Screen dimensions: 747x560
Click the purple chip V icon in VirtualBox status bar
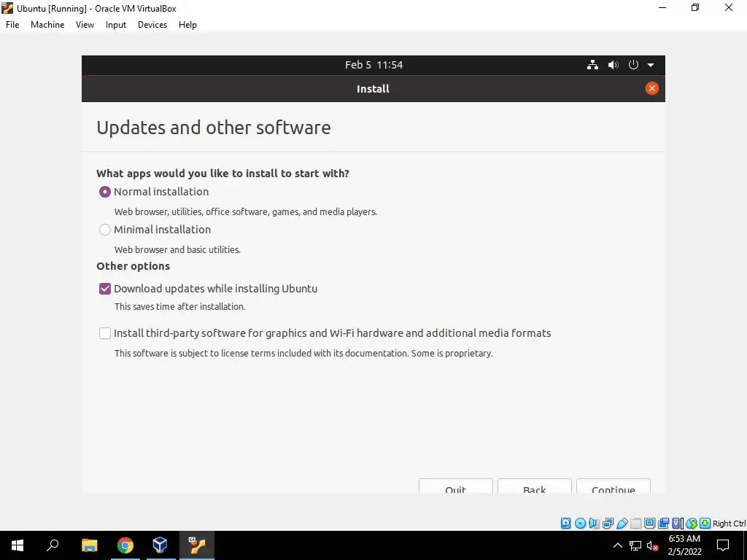(678, 524)
